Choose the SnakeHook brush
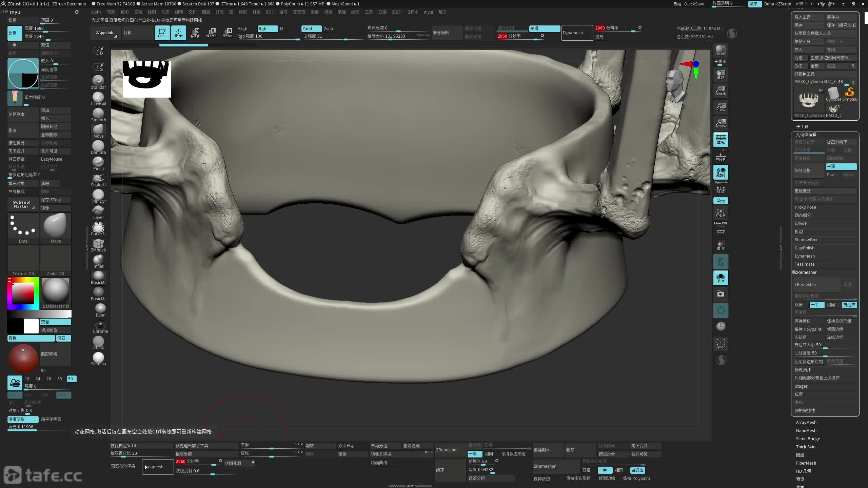Viewport: 868px width, 488px height. [x=98, y=179]
